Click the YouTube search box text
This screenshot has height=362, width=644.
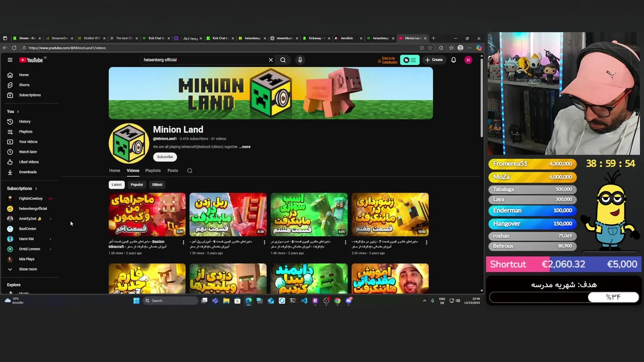[x=160, y=60]
